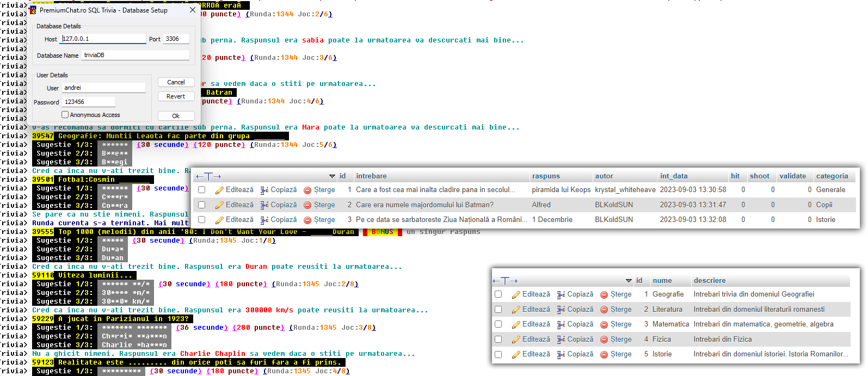Click the 'BLKoldSUN' author in Alfred row
Screen dimensions: 868x376
[x=614, y=205]
